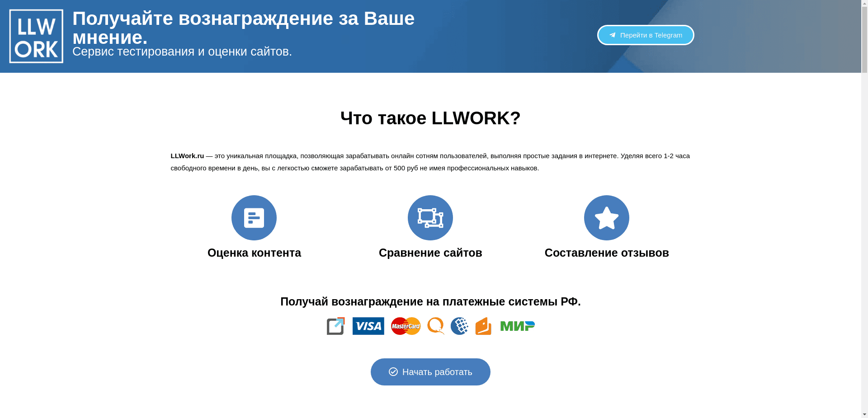
Task: Click the LLWORK logo in the header
Action: (x=36, y=36)
